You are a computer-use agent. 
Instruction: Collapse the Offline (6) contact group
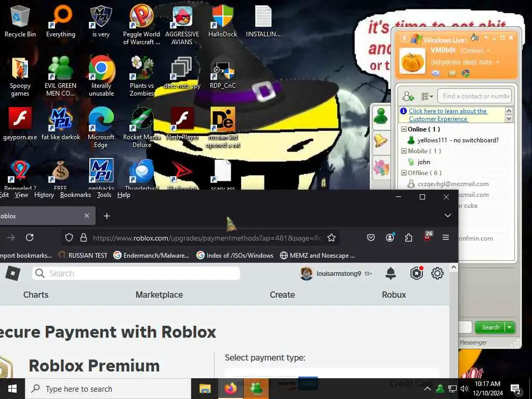404,172
